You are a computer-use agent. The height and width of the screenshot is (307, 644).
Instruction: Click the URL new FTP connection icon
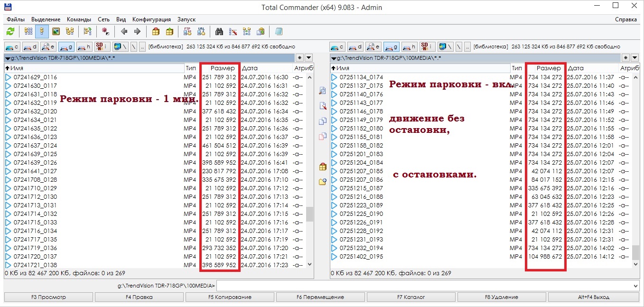click(x=201, y=32)
